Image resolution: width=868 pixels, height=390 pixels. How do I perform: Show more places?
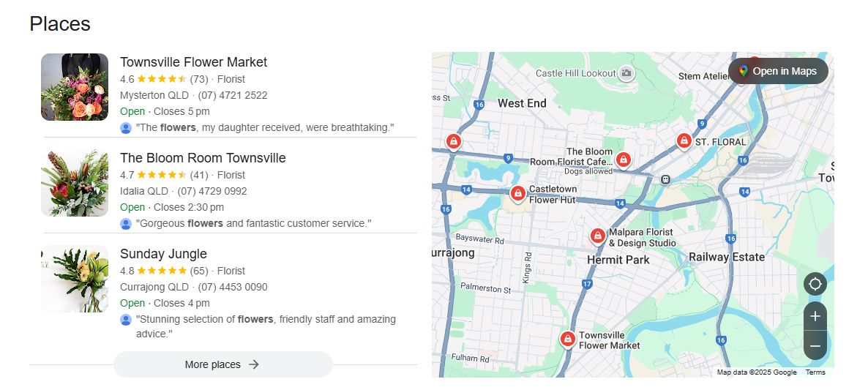tap(222, 364)
